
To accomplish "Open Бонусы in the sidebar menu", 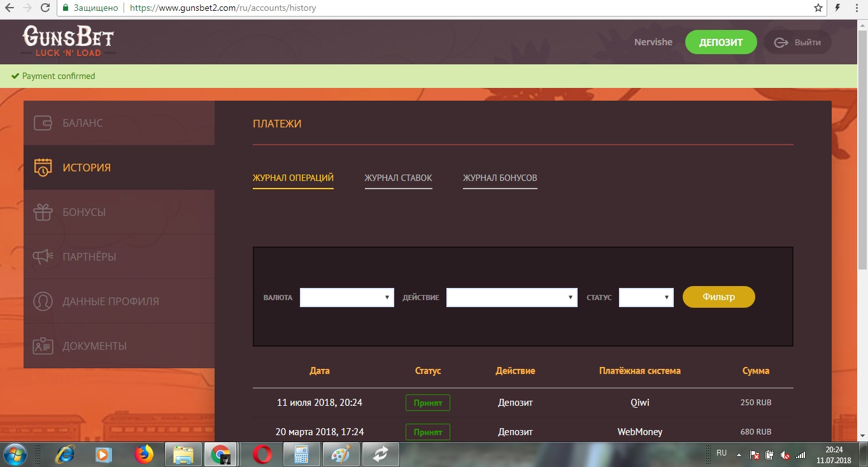I will (119, 212).
